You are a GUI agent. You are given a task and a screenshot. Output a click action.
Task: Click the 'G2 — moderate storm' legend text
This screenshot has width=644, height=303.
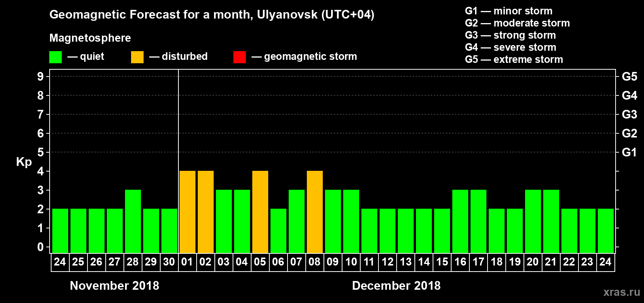(517, 23)
